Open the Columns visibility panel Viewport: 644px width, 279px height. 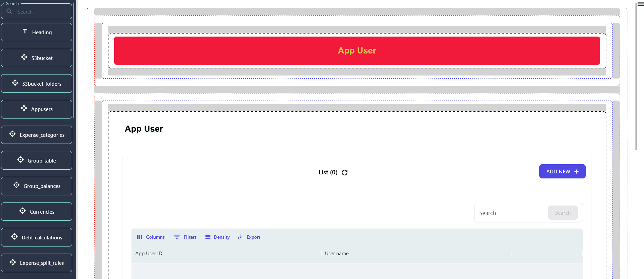pyautogui.click(x=151, y=237)
